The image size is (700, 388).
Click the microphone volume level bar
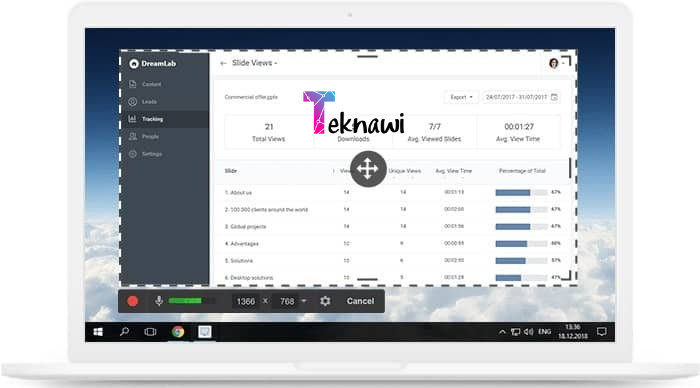[x=185, y=301]
